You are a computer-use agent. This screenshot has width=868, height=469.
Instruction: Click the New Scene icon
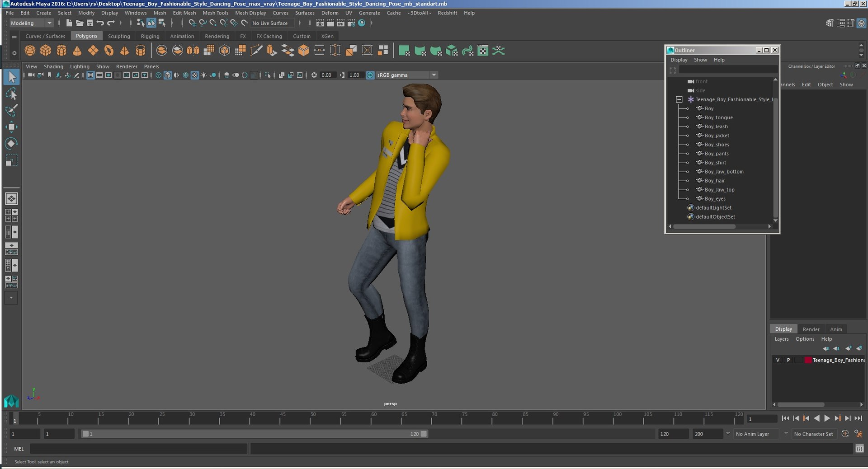pos(69,23)
